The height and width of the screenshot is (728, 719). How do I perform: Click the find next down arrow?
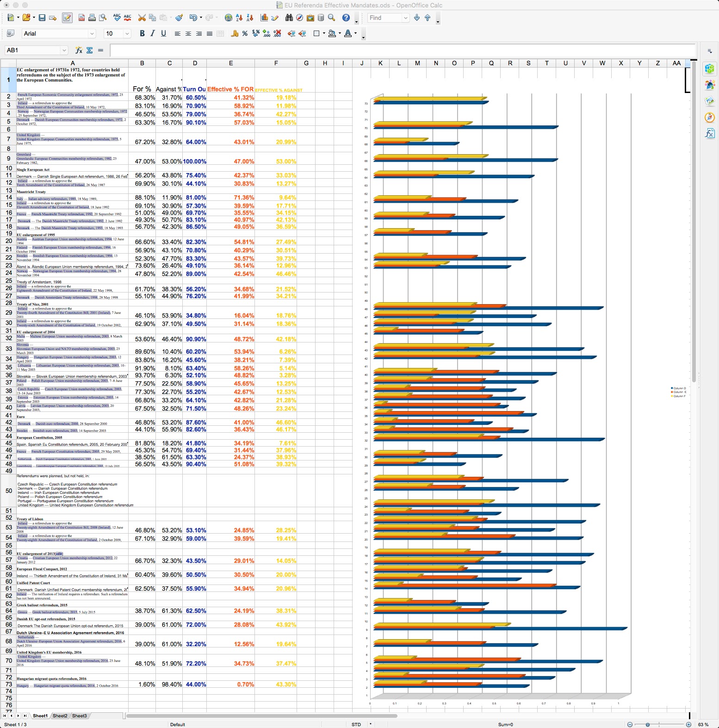[417, 18]
